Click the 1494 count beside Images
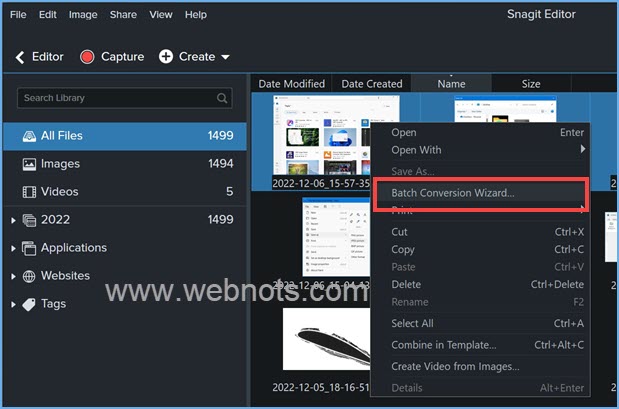The width and height of the screenshot is (619, 409). point(221,163)
